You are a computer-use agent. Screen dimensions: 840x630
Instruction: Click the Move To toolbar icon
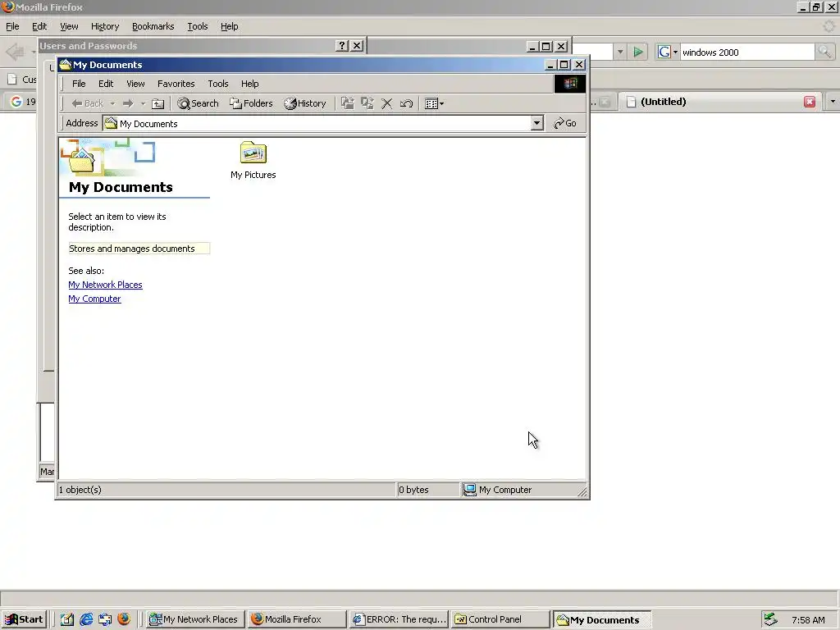(348, 103)
